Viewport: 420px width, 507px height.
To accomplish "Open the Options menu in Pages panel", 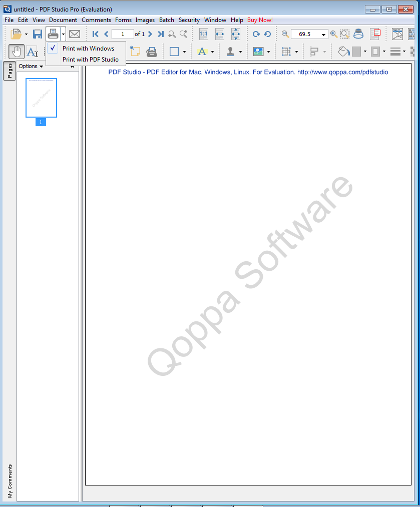I will coord(31,66).
